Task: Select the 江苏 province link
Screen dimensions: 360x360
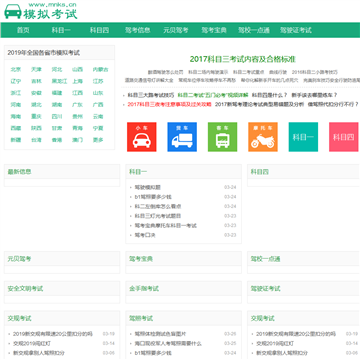Action: click(98, 81)
